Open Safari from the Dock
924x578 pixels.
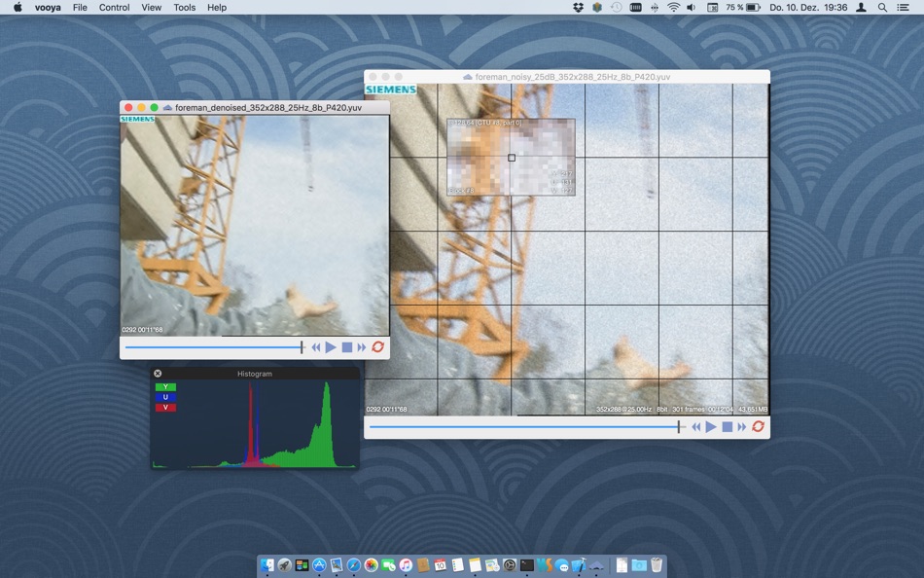354,565
